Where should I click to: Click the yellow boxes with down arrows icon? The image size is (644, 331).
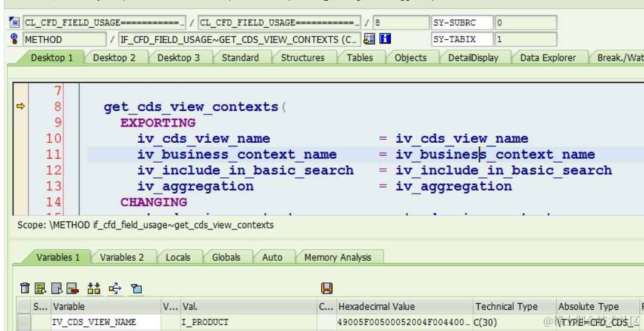point(94,289)
